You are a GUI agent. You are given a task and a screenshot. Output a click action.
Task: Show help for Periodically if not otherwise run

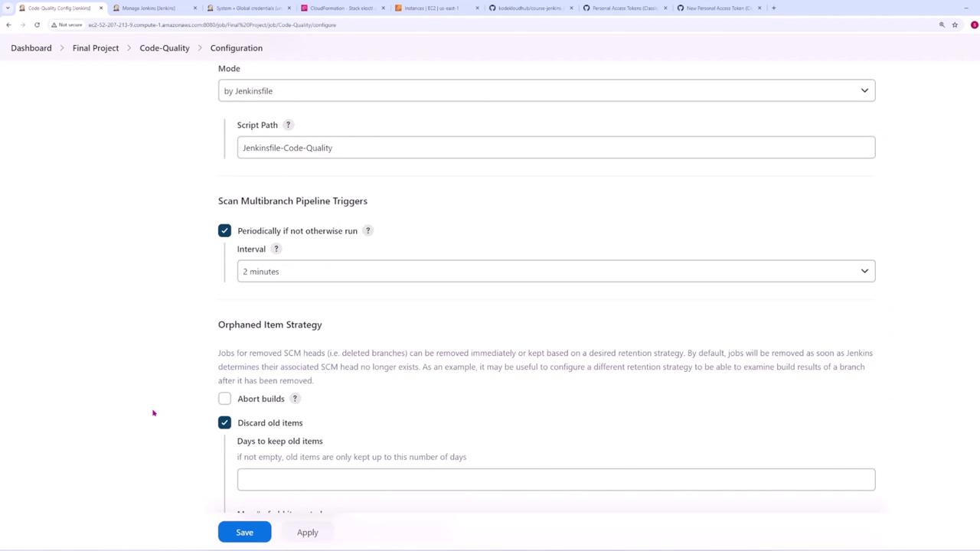(367, 230)
